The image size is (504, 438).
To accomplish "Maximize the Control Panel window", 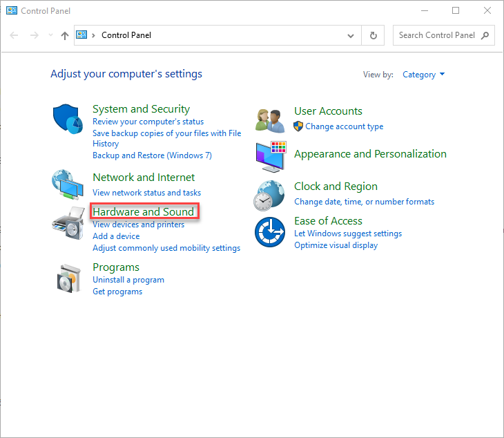I will tap(456, 10).
